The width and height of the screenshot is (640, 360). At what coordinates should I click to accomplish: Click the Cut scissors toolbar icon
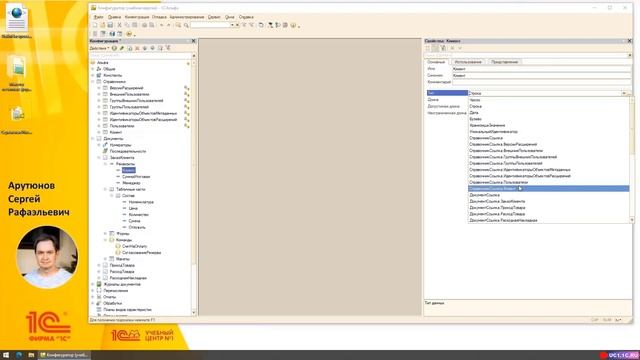pyautogui.click(x=120, y=25)
